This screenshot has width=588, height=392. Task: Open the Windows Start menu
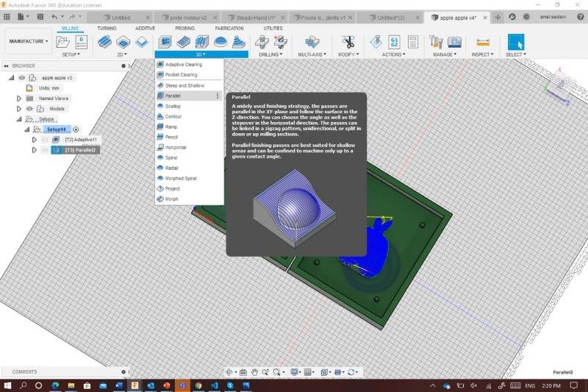(x=7, y=385)
